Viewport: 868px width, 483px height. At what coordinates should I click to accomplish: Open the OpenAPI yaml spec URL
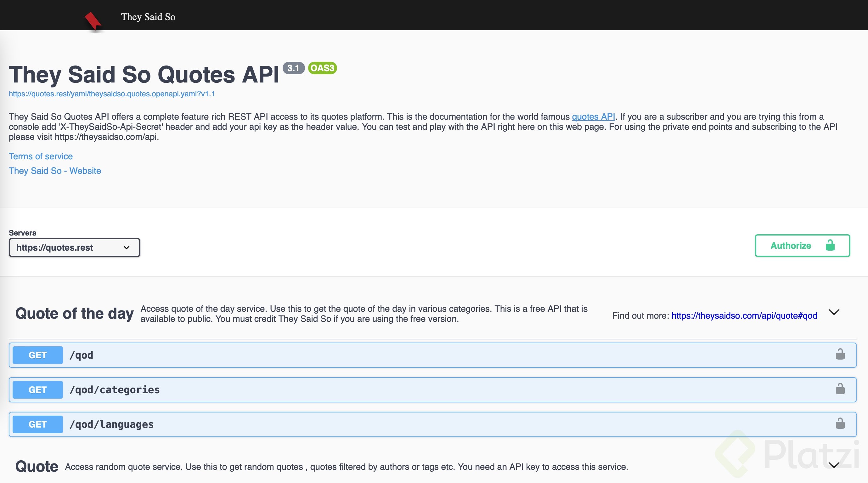tap(111, 94)
